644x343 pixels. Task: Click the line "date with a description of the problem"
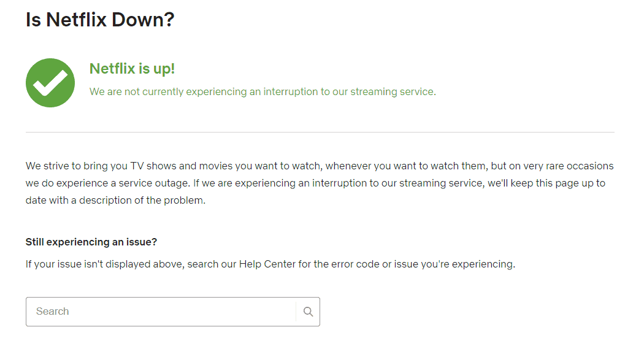pyautogui.click(x=115, y=200)
